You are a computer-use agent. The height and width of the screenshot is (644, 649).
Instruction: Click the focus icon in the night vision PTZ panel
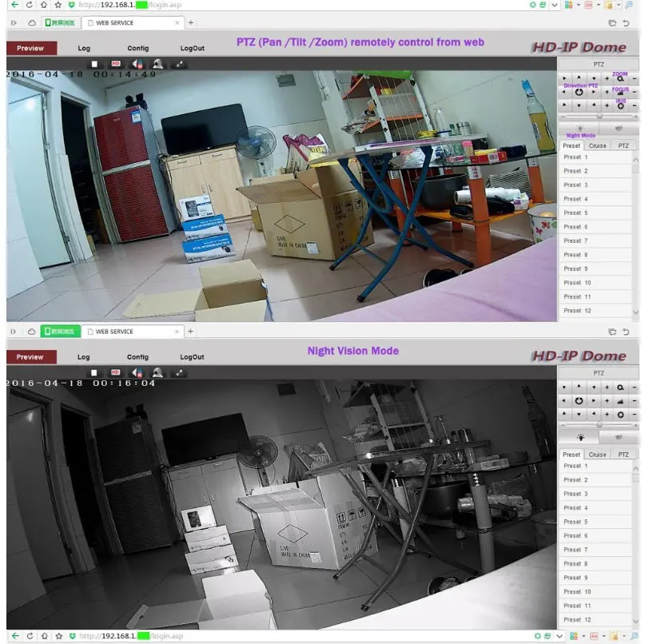coord(620,401)
